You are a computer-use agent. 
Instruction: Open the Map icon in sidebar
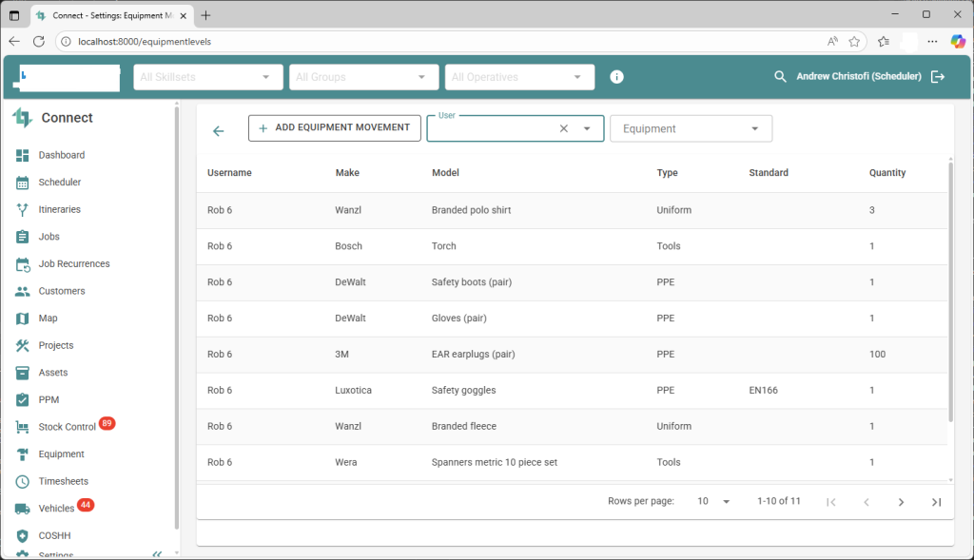(x=23, y=319)
